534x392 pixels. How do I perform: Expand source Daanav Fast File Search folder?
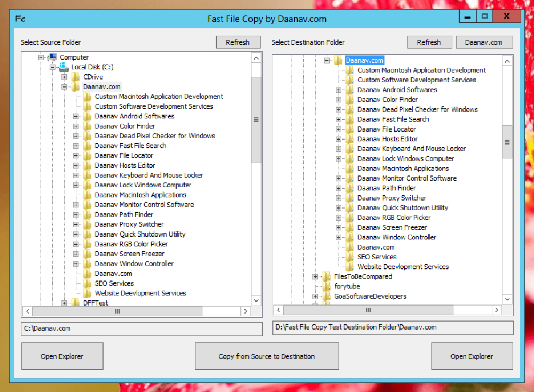76,146
